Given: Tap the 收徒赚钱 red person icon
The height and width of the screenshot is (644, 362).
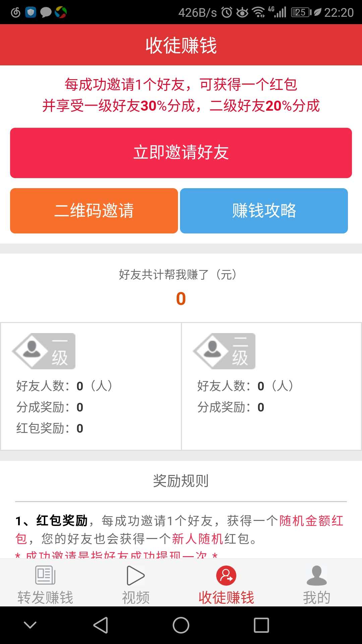Looking at the screenshot, I should coord(226,575).
